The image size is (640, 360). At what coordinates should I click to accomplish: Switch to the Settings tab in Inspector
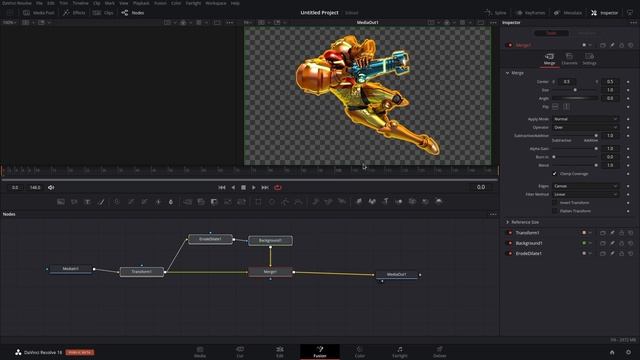pos(589,59)
